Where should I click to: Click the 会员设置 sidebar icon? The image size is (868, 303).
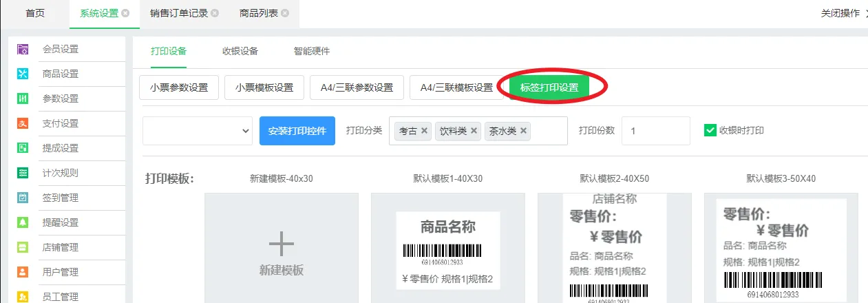pyautogui.click(x=23, y=50)
